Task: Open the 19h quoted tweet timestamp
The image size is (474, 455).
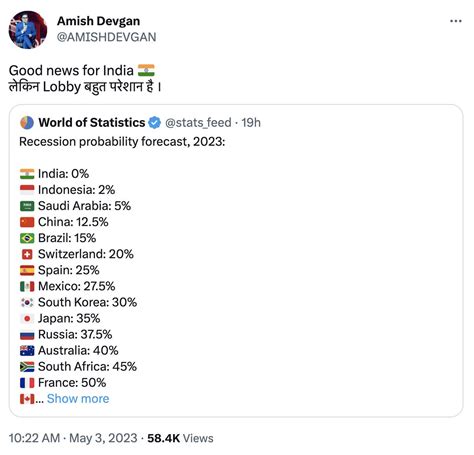Action: click(x=251, y=123)
